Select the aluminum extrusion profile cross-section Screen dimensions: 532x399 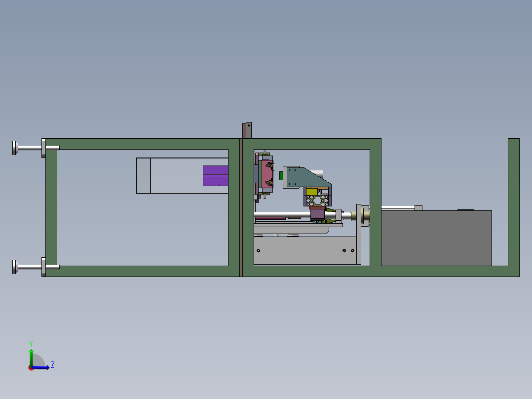318,200
